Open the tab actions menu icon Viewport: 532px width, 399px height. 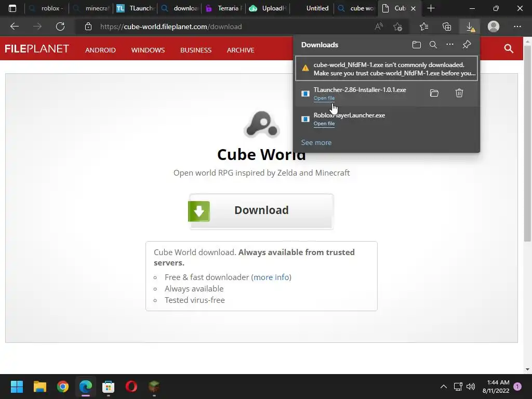[12, 8]
